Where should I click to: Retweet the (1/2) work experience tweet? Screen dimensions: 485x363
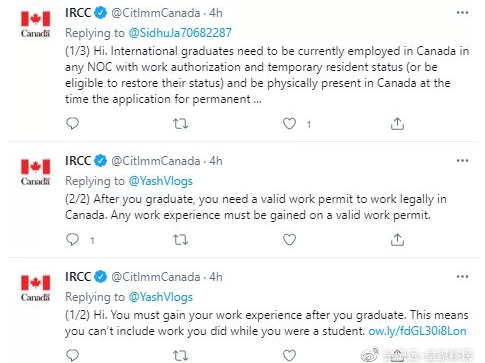[x=180, y=356]
